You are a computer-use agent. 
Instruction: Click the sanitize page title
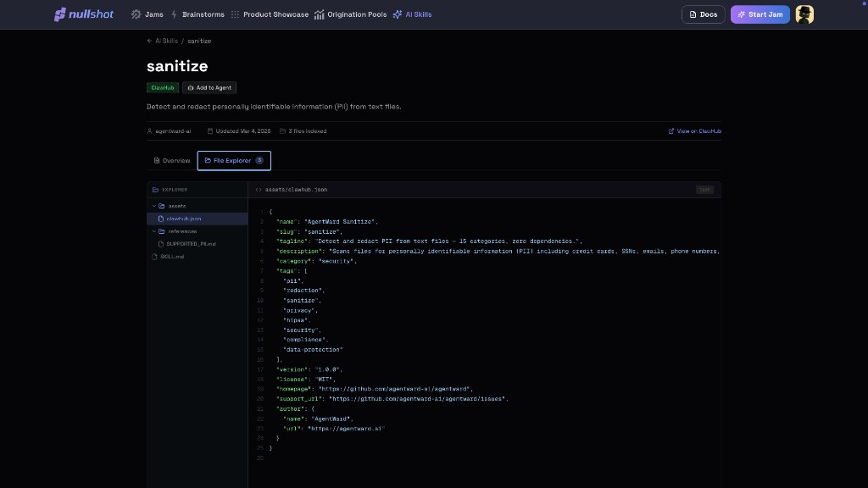coord(177,66)
